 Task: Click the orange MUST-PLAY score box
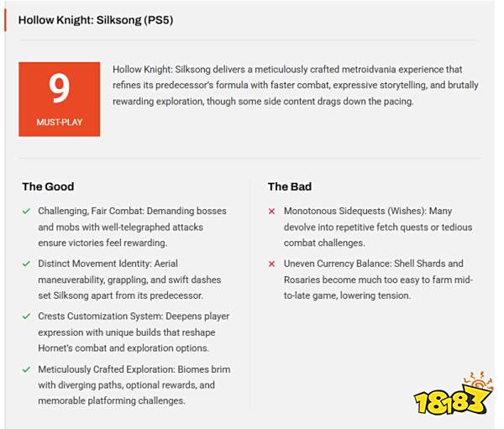60,99
